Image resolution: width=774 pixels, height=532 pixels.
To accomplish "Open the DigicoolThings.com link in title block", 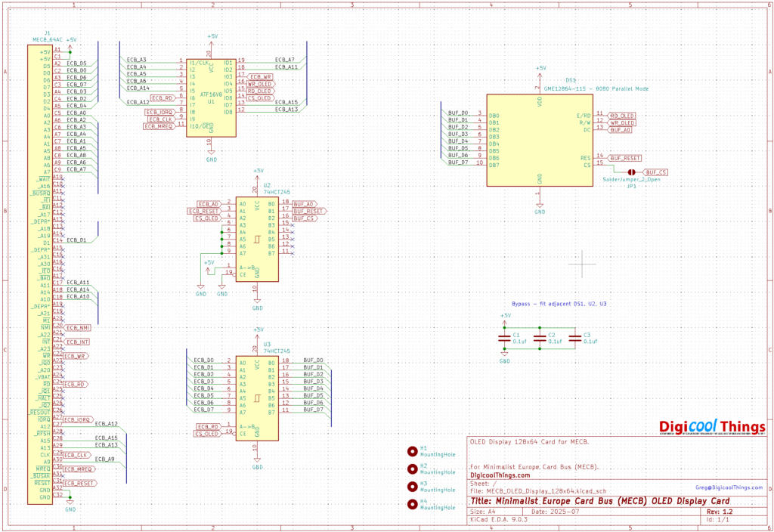I will (500, 475).
